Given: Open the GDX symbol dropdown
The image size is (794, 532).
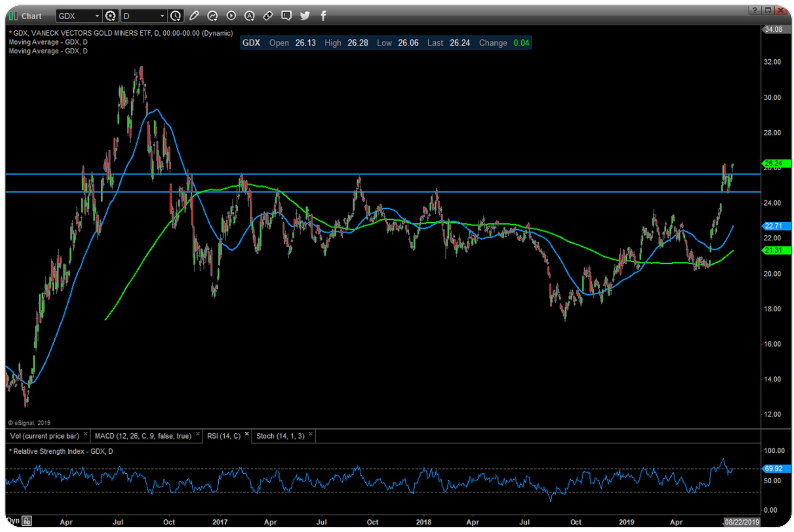Looking at the screenshot, I should [97, 16].
